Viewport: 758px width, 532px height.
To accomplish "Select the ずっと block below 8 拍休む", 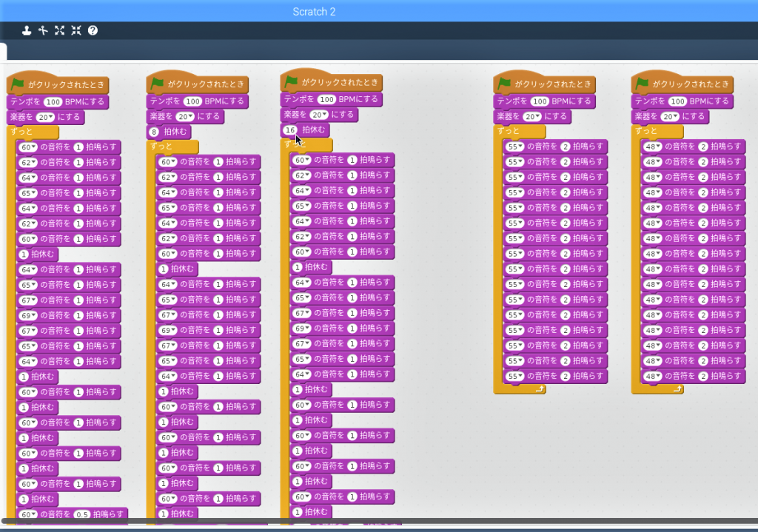I will click(x=172, y=147).
